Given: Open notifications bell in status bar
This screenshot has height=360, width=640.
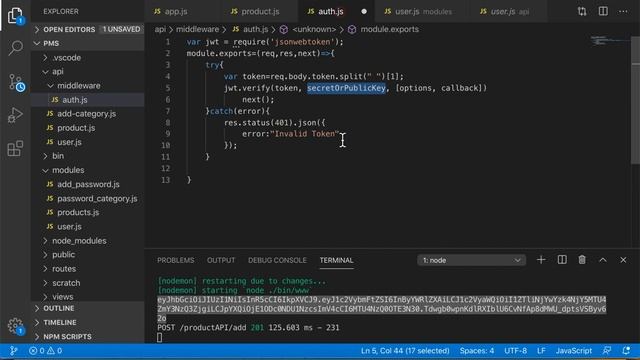Looking at the screenshot, I should tap(626, 351).
